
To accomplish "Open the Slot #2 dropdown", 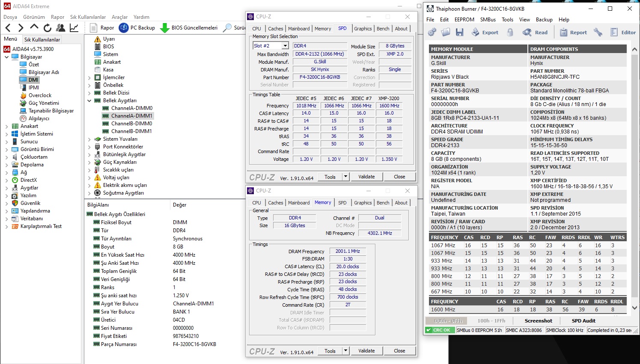I will tap(285, 46).
